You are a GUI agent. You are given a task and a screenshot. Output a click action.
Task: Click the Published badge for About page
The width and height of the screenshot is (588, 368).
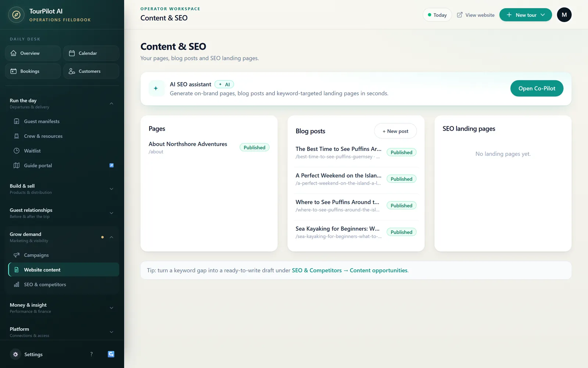point(254,148)
